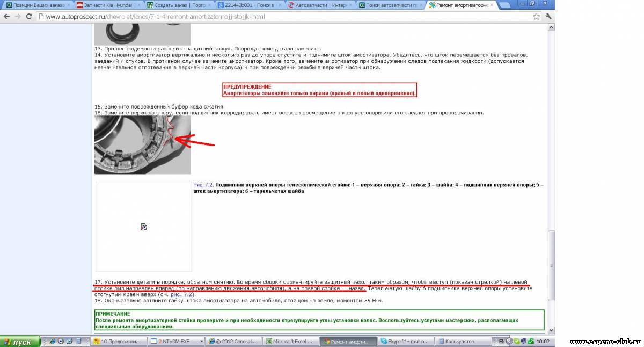Viewport: 644px width, 347px height.
Task: Close the 'Автозапчасти | Интер' tab
Action: pos(349,5)
